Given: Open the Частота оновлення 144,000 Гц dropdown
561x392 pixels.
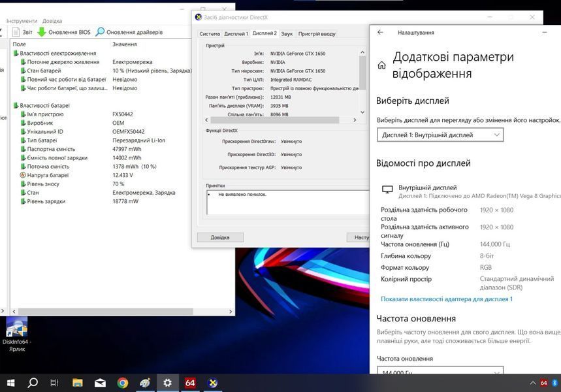Looking at the screenshot, I should pyautogui.click(x=440, y=370).
